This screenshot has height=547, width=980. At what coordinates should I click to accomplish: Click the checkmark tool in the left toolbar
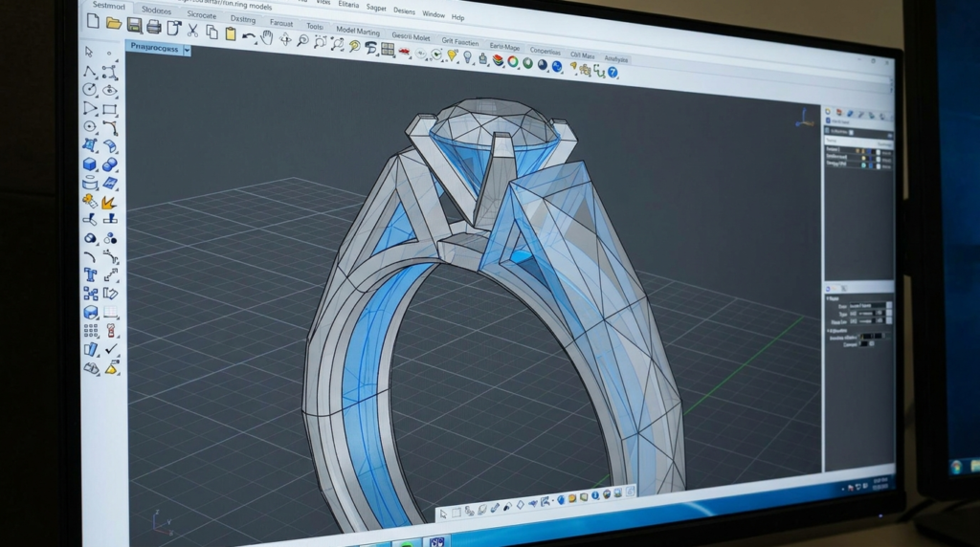tap(111, 350)
